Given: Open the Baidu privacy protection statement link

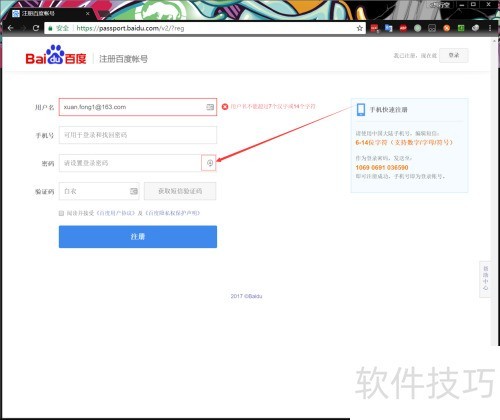Looking at the screenshot, I should click(173, 213).
